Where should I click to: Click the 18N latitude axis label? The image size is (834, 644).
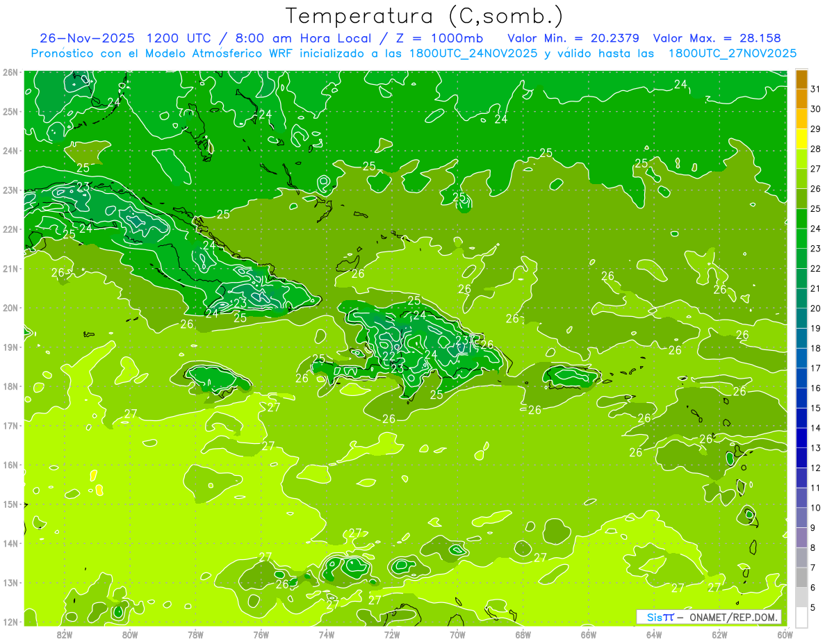pyautogui.click(x=10, y=386)
